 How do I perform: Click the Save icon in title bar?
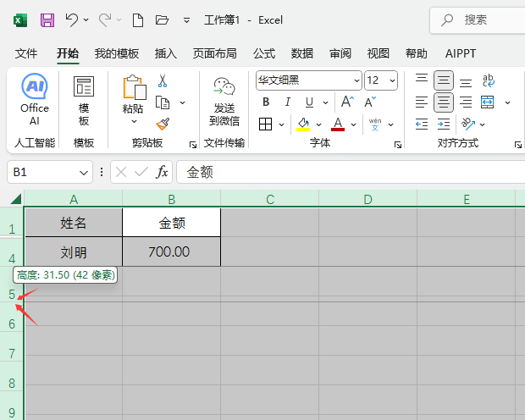pos(47,20)
